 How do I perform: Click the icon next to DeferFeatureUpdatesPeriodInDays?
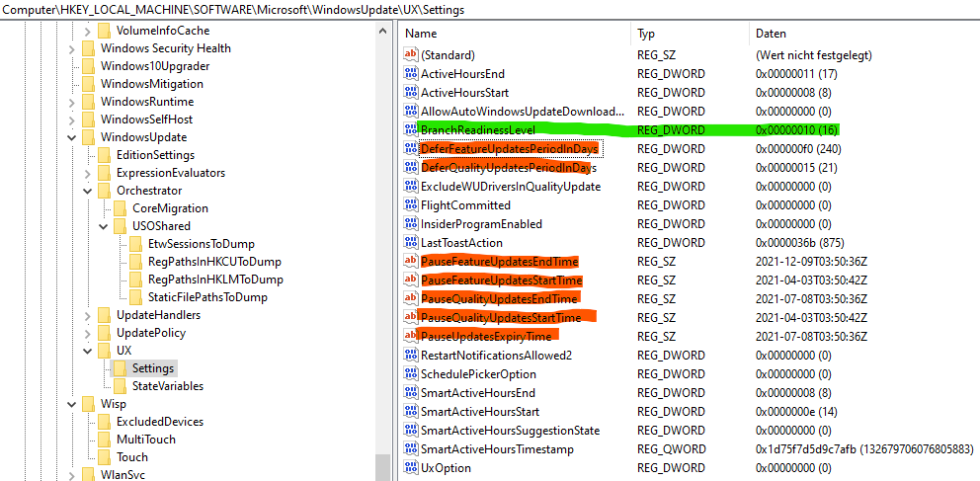(411, 149)
